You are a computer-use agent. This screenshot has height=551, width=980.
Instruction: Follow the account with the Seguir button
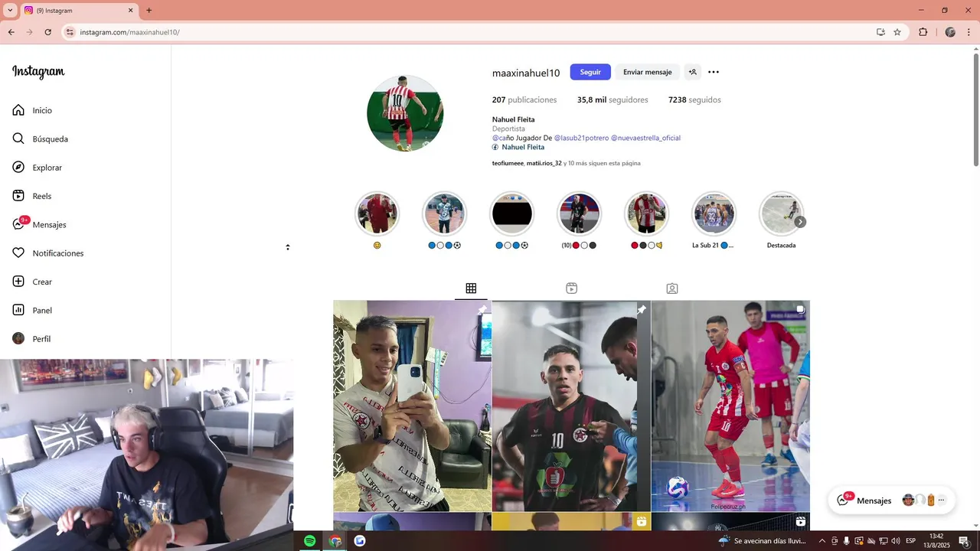tap(590, 72)
